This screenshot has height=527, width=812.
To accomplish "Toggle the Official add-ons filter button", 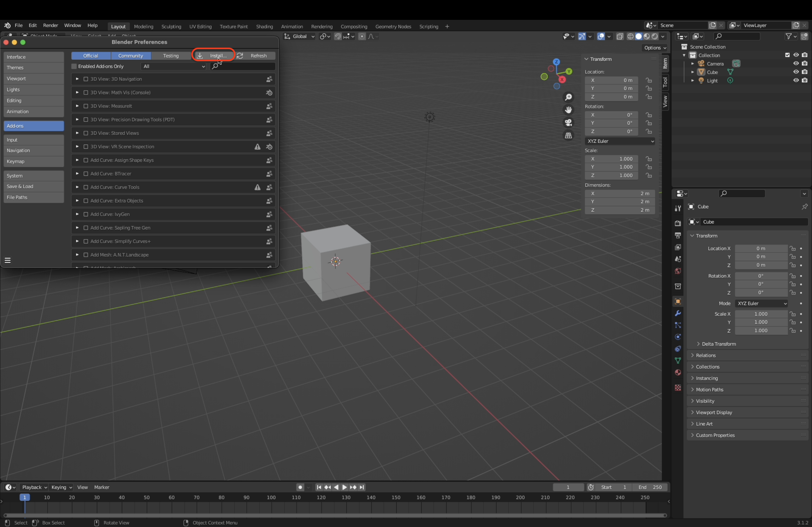I will 91,56.
